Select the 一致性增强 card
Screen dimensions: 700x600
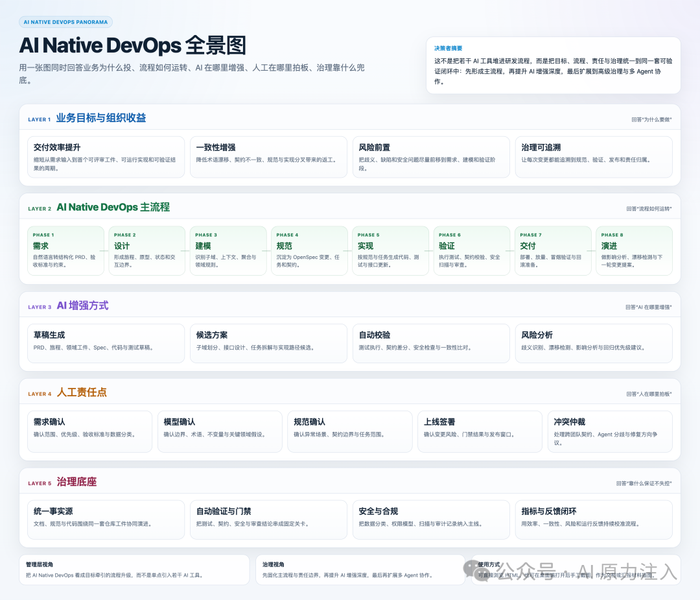tap(268, 157)
